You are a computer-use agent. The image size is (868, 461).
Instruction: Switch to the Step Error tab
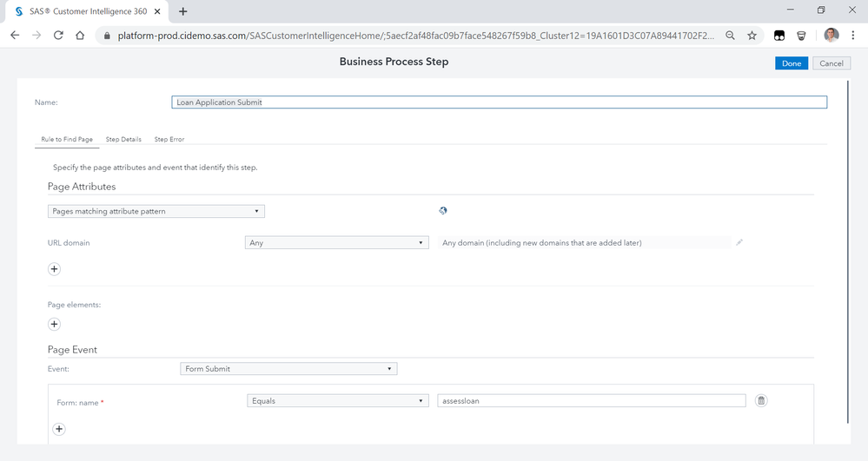169,139
